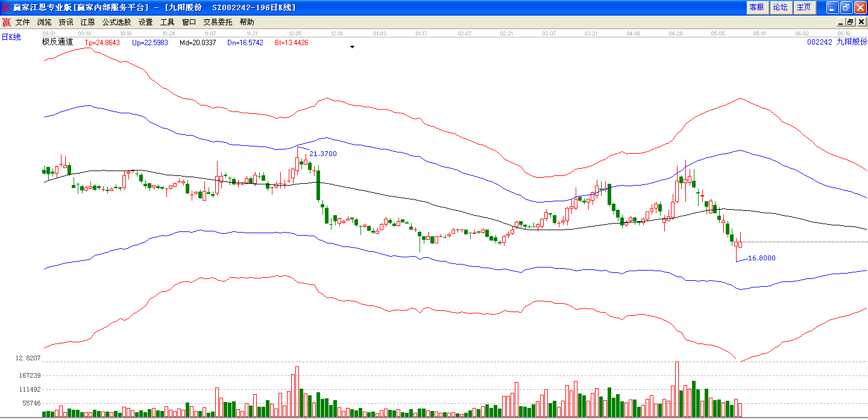Click the 01-03 date marker
This screenshot has width=868, height=420.
coord(380,34)
